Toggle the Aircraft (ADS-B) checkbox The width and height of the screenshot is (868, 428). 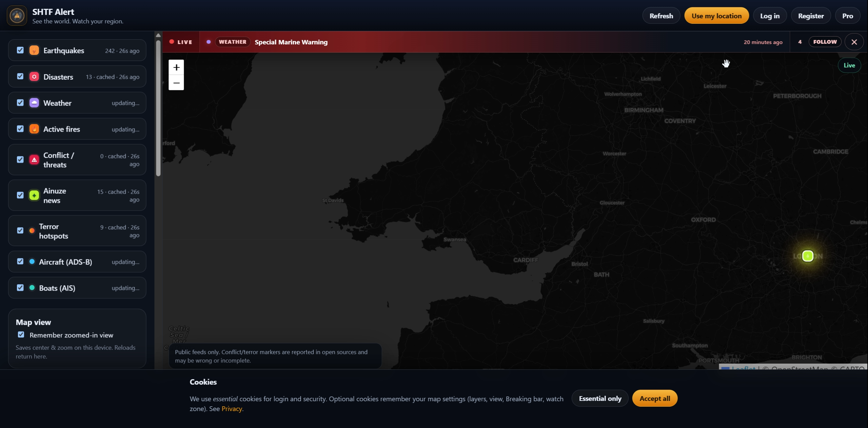tap(20, 261)
